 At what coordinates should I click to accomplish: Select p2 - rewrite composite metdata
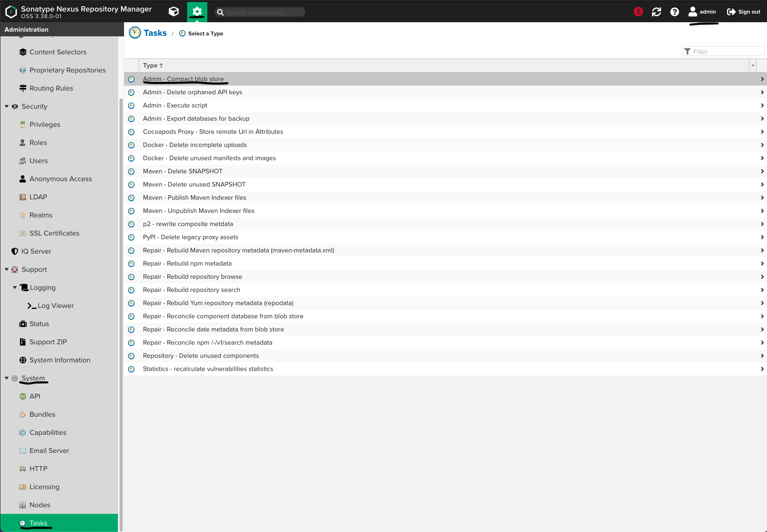pyautogui.click(x=445, y=224)
